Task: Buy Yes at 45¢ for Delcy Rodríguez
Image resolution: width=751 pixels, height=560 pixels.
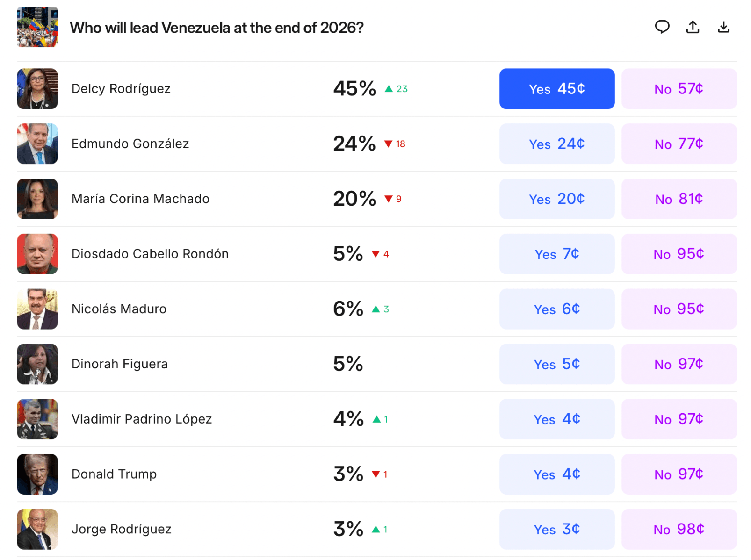Action: (x=556, y=89)
